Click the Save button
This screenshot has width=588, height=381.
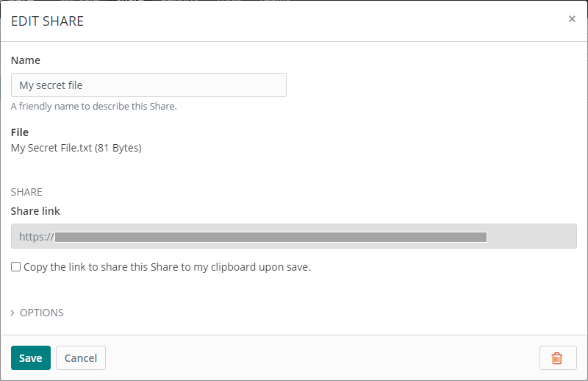(31, 358)
